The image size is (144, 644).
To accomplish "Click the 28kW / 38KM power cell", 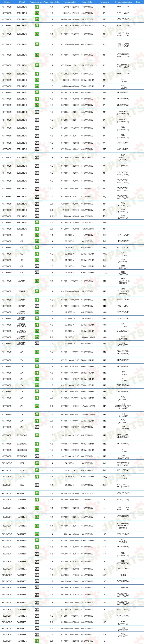I will 87,223.
